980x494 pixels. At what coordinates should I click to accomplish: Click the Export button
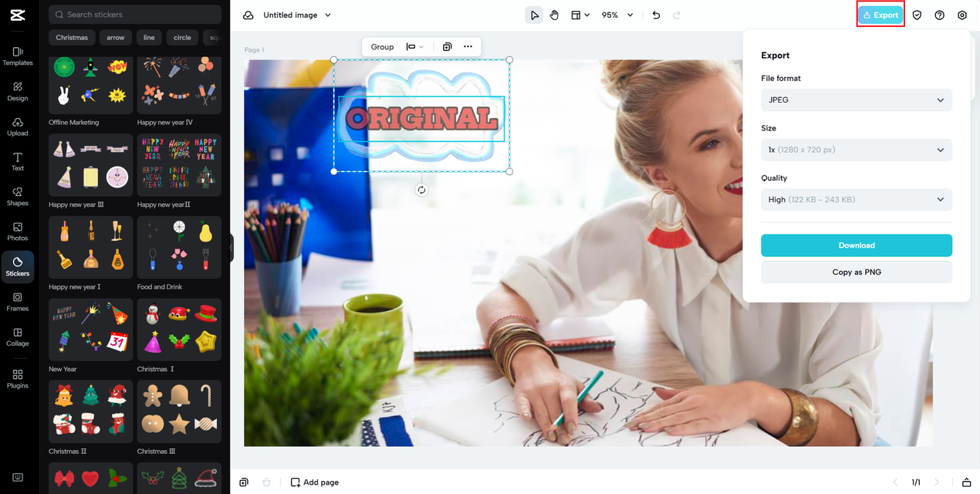(x=880, y=15)
